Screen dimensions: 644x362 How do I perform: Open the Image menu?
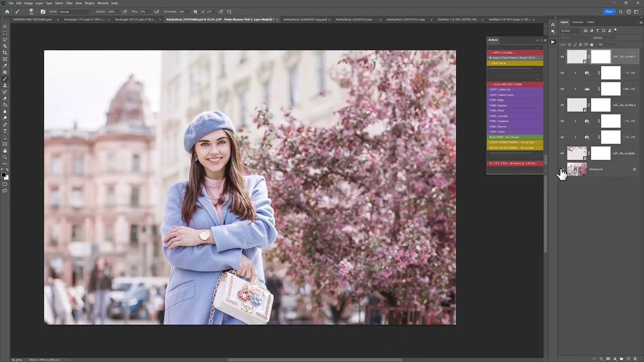pos(29,3)
